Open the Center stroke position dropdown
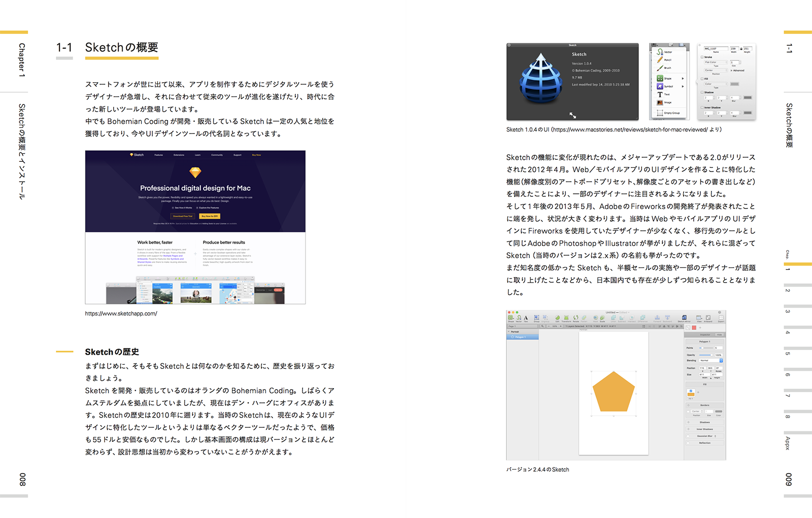The height and width of the screenshot is (518, 812). coord(716,70)
